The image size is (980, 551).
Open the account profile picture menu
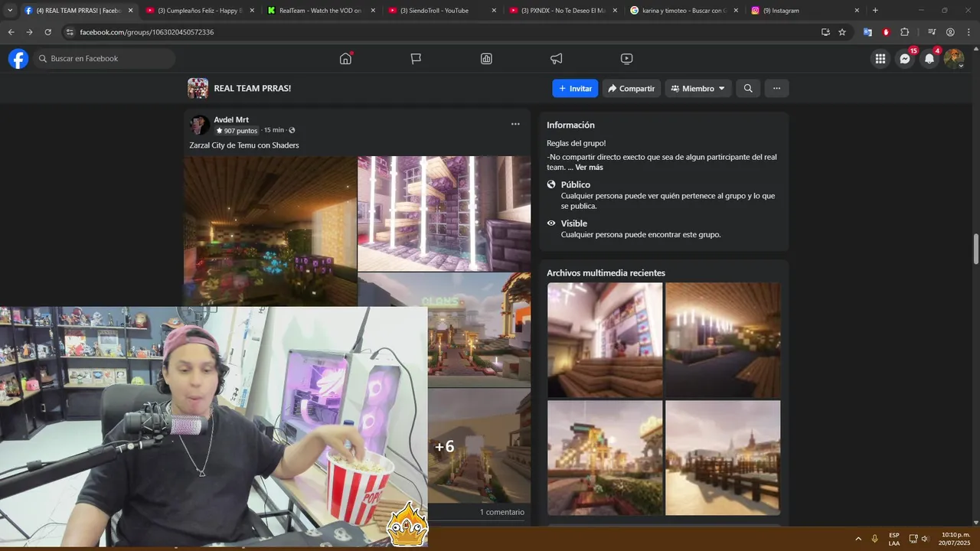954,58
